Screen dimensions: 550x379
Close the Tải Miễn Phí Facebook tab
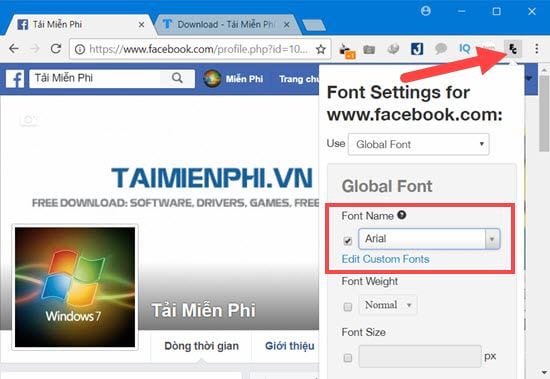pos(141,25)
